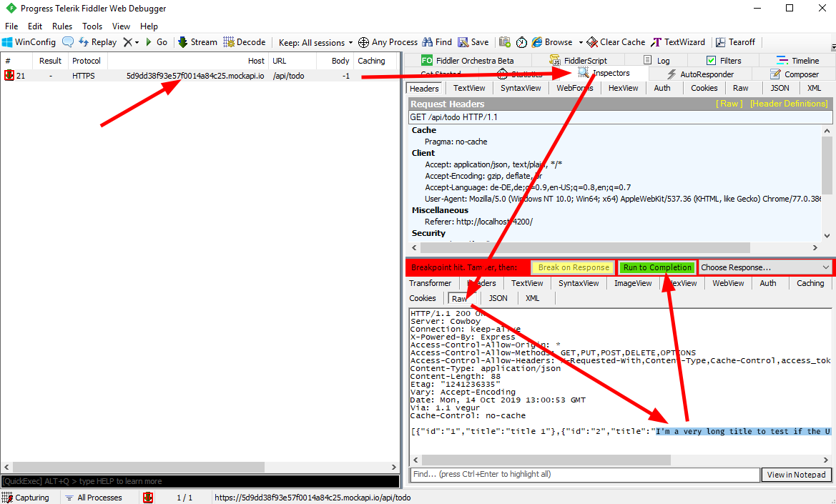Screen dimensions: 836x504
Task: Click the comment speech bubble icon
Action: [x=68, y=42]
